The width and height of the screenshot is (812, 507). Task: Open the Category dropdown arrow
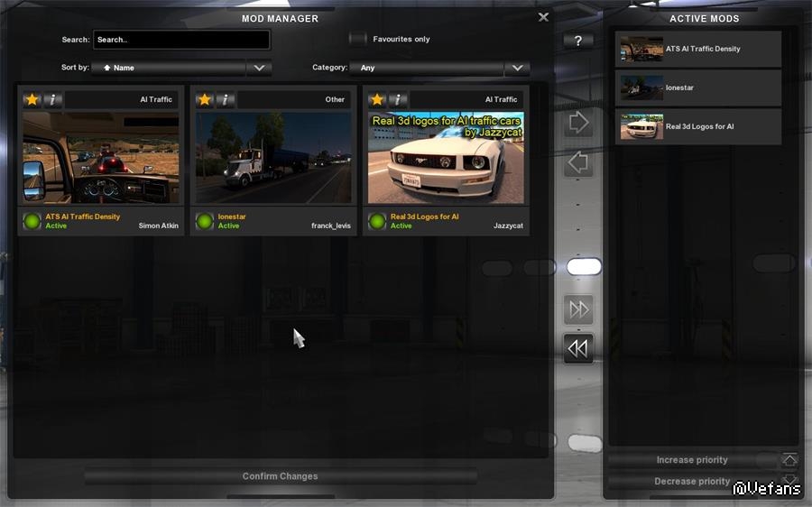click(x=517, y=68)
